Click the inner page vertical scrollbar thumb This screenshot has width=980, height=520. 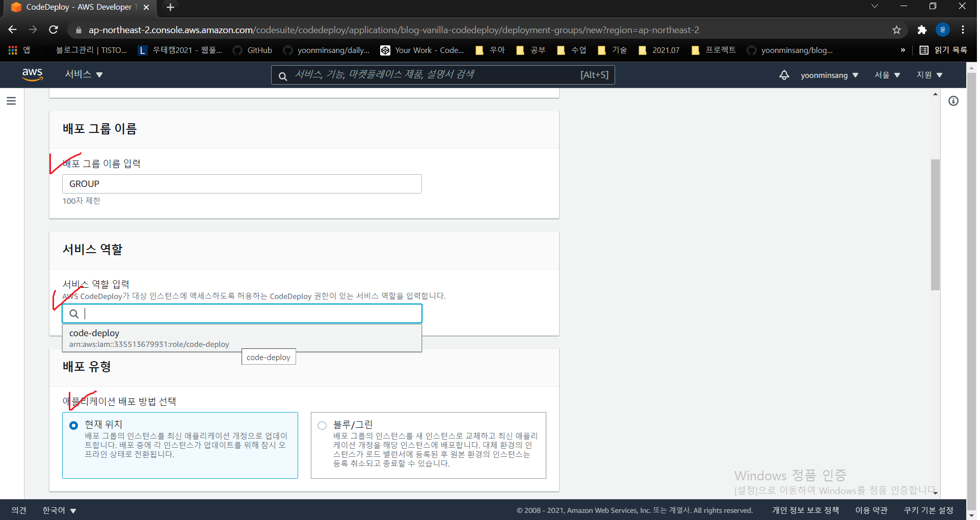pos(935,225)
